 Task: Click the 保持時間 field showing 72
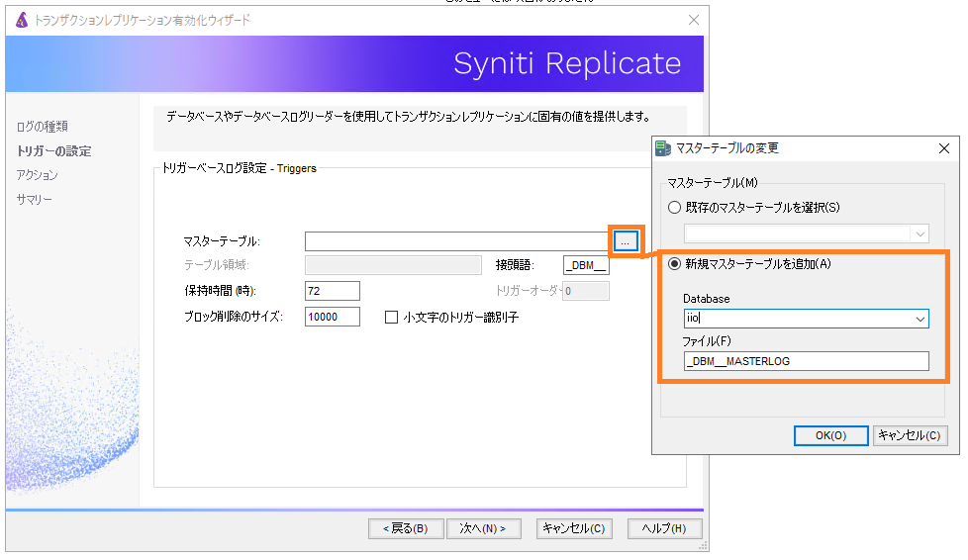(x=333, y=291)
